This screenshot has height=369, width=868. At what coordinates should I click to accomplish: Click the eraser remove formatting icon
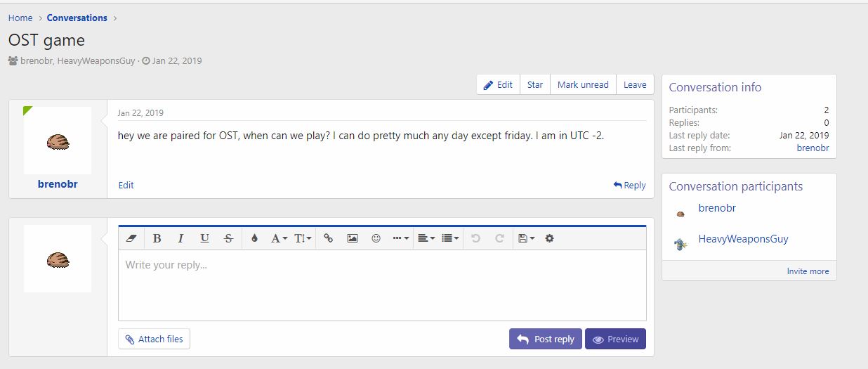coord(131,238)
